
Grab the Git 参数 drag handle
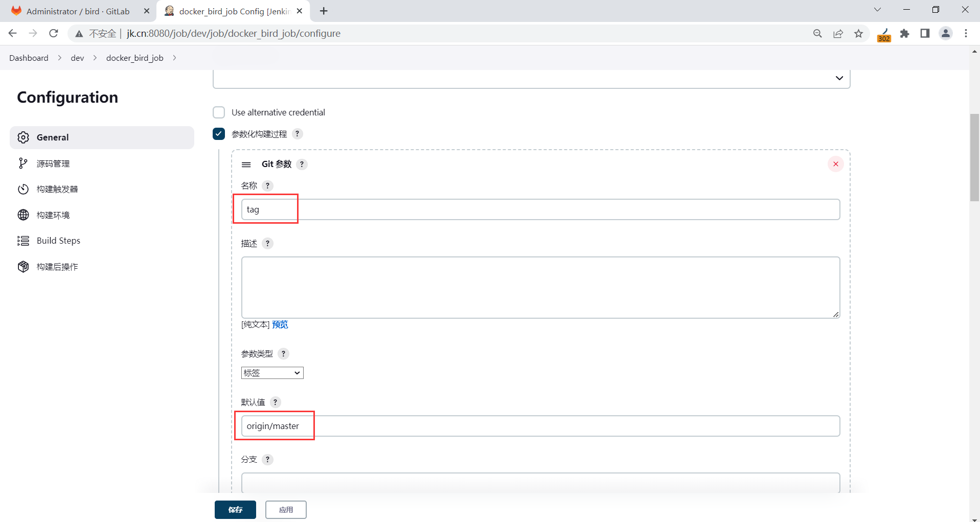coord(246,164)
